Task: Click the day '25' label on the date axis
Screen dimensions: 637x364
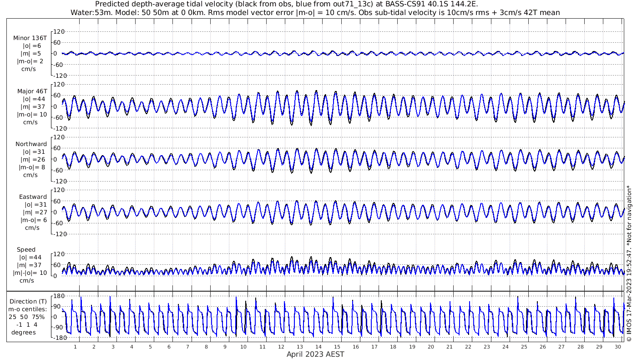Action: [x=524, y=347]
